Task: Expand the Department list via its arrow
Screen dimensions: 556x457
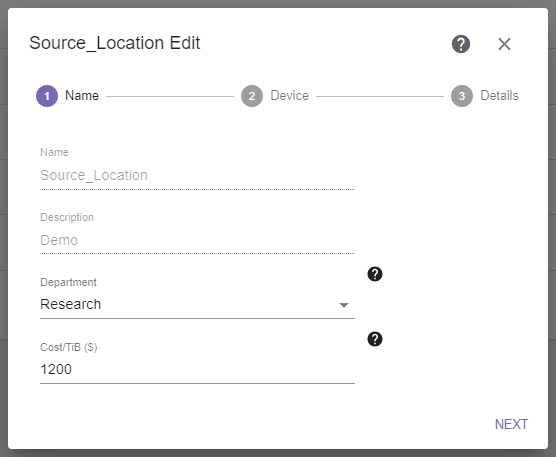Action: [344, 305]
